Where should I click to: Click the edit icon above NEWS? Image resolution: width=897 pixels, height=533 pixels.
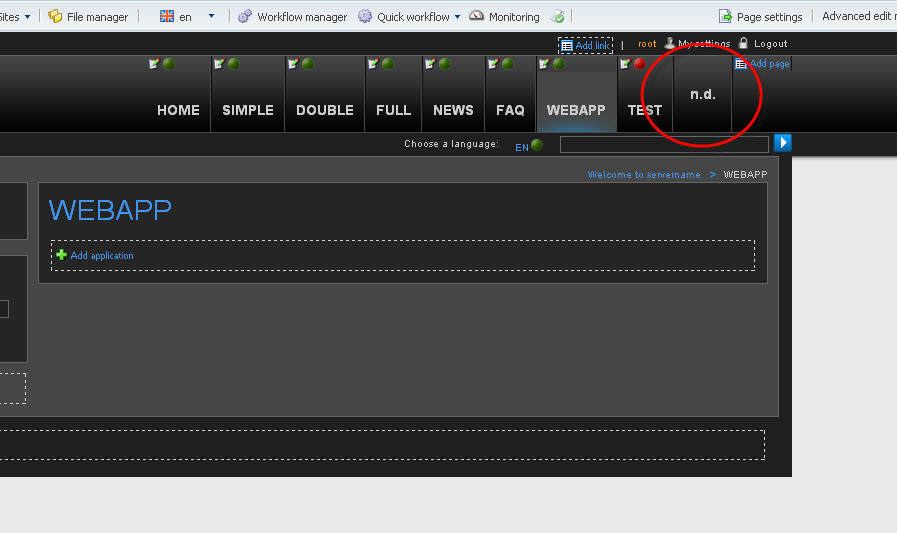click(x=430, y=63)
